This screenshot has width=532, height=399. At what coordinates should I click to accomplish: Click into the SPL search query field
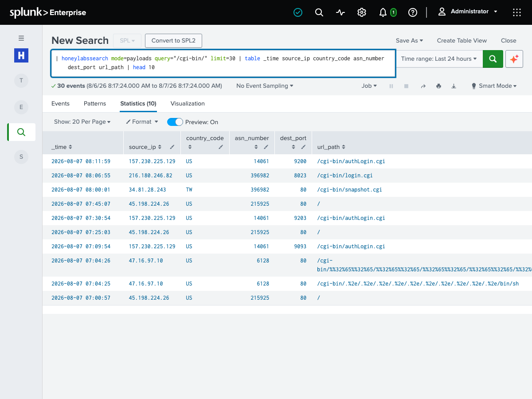tap(223, 63)
